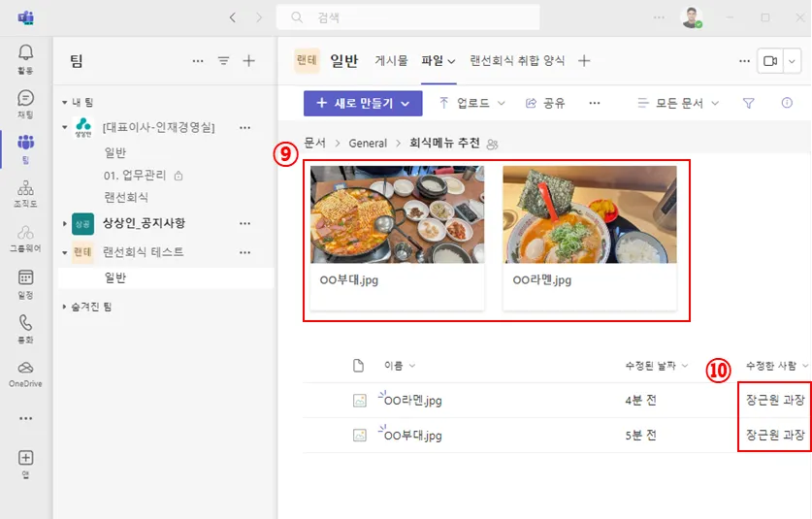Click the 검색 search box
This screenshot has height=519, width=812.
point(408,17)
